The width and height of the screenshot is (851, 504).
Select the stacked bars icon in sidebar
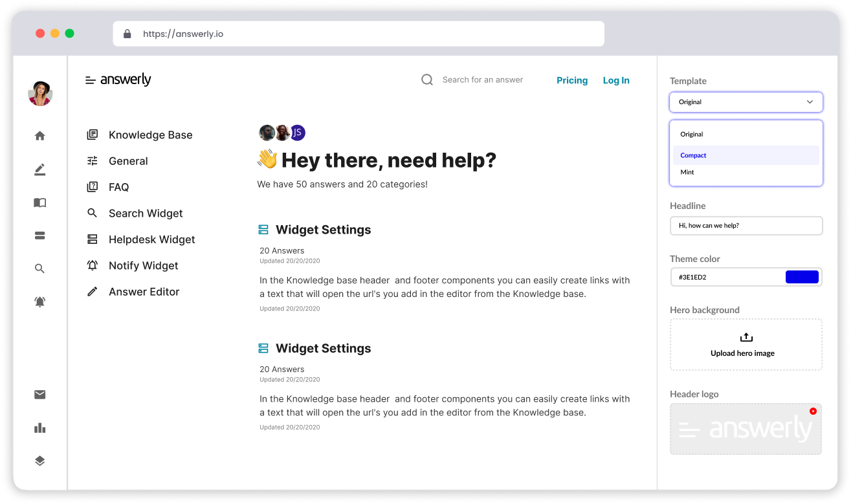(x=40, y=236)
